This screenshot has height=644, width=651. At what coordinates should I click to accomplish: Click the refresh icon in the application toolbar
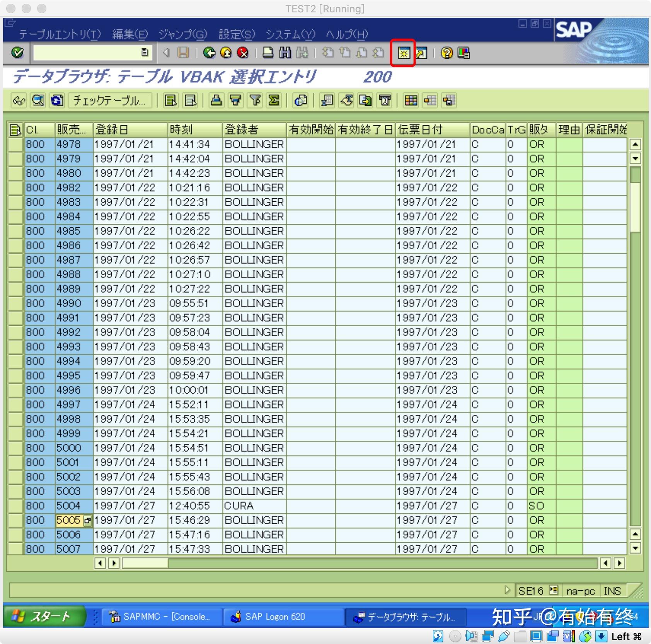coord(57,101)
